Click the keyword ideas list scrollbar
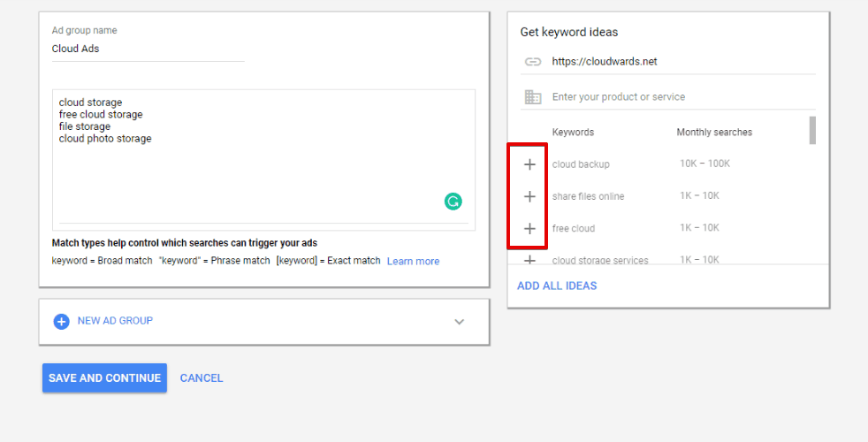Viewport: 868px width, 442px height. pos(812,130)
